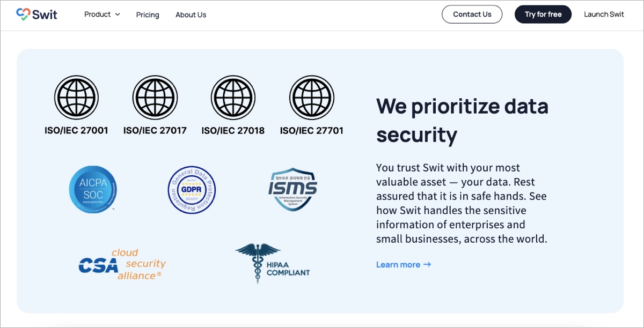Click the ISO/IEC 27018 globe badge

click(233, 98)
